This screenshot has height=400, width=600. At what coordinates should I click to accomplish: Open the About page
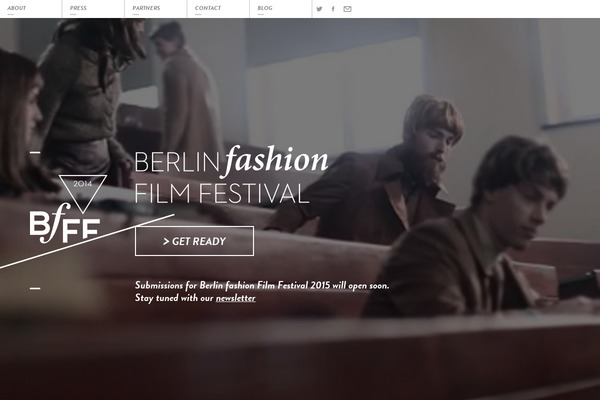click(16, 8)
